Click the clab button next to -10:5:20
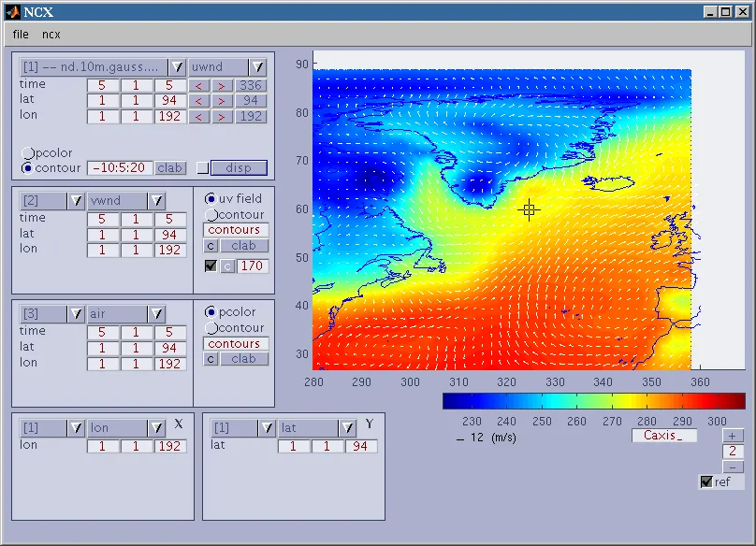756x546 pixels. pos(169,168)
